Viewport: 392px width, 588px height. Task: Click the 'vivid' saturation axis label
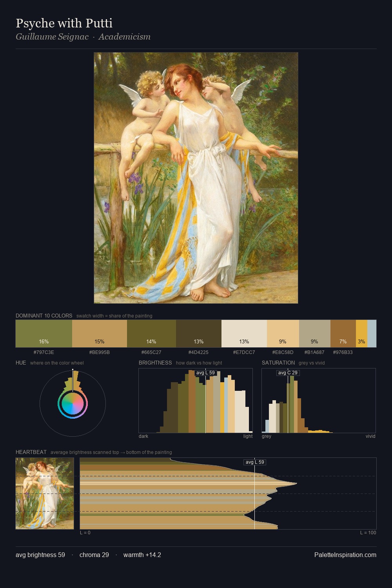(x=370, y=436)
